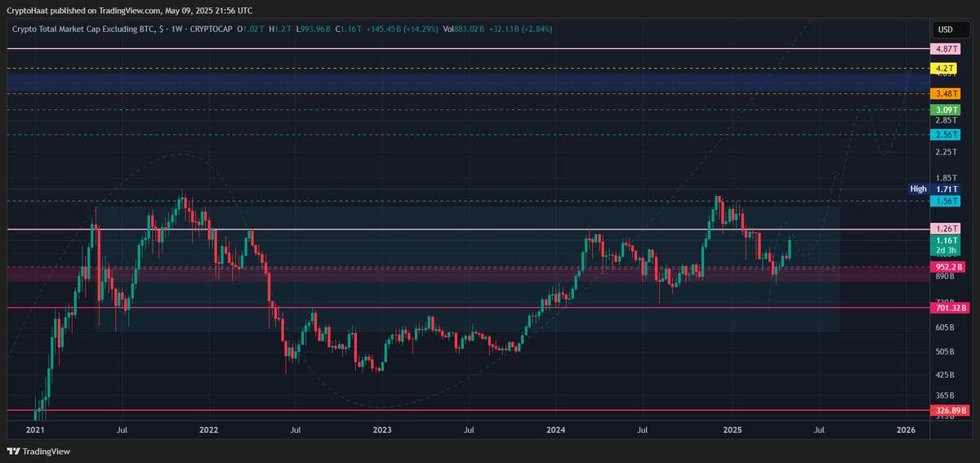Select the yellow 4.2T price label
This screenshot has width=980, height=463.
946,68
